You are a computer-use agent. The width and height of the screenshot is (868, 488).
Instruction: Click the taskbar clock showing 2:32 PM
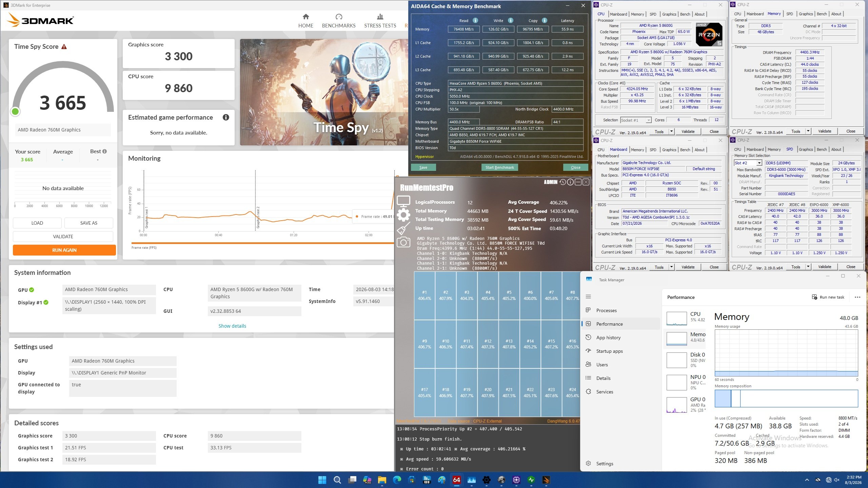(x=853, y=480)
